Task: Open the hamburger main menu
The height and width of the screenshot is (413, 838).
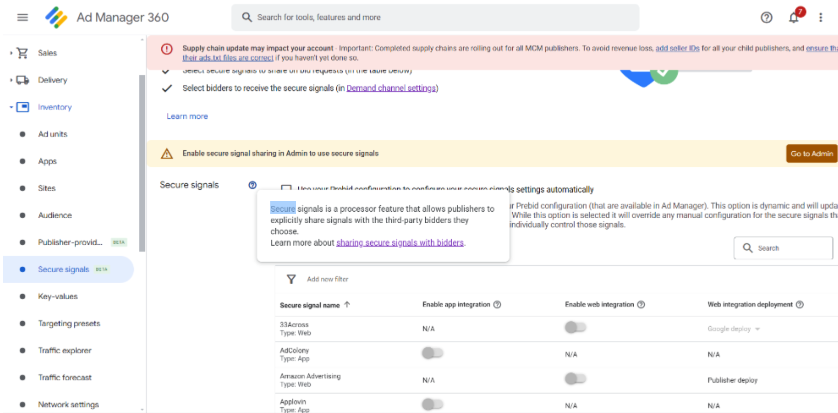Action: [22, 17]
